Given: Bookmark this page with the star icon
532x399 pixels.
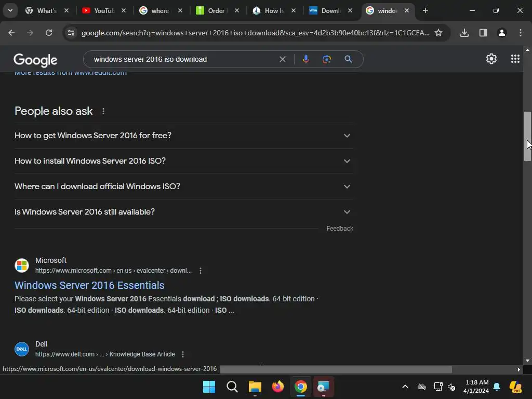Looking at the screenshot, I should (x=438, y=33).
